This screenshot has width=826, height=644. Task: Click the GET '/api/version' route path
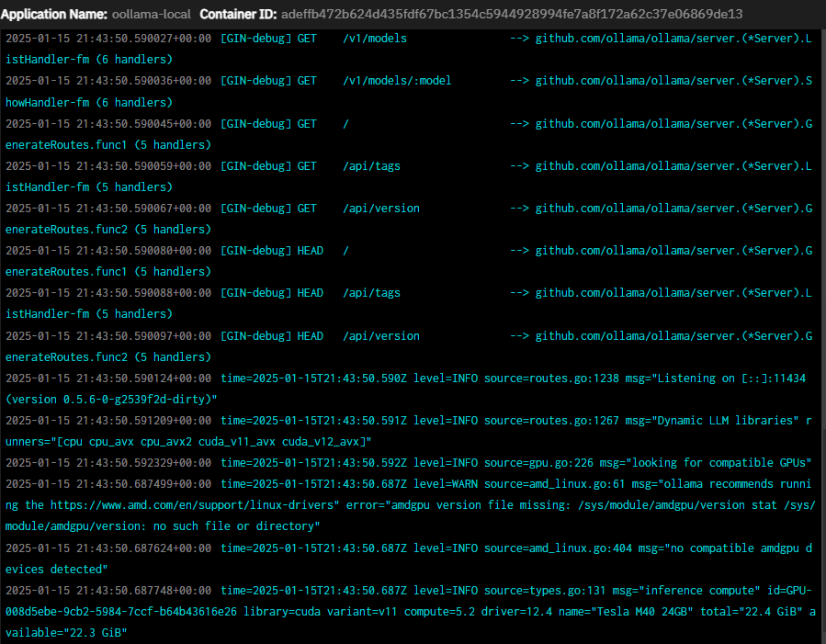[x=381, y=209]
